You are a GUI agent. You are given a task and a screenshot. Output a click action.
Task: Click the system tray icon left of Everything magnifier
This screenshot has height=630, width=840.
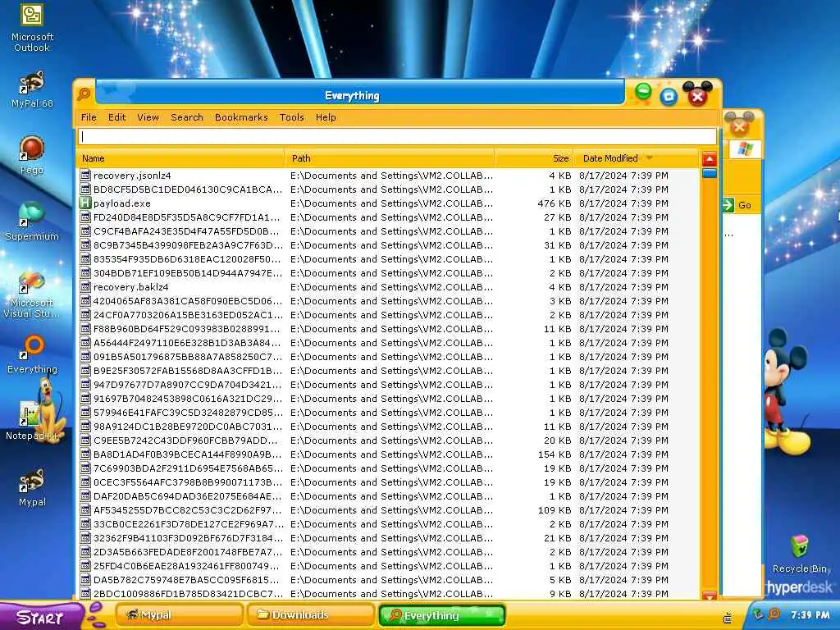758,614
